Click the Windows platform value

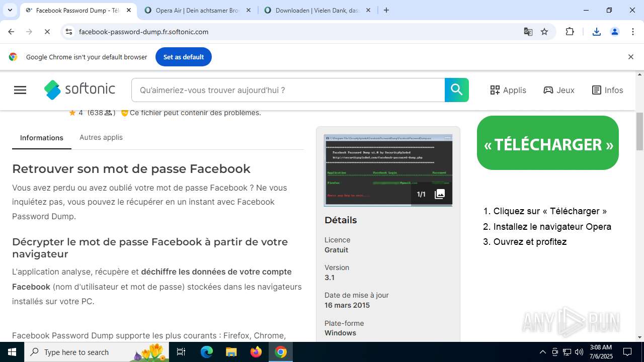(340, 333)
